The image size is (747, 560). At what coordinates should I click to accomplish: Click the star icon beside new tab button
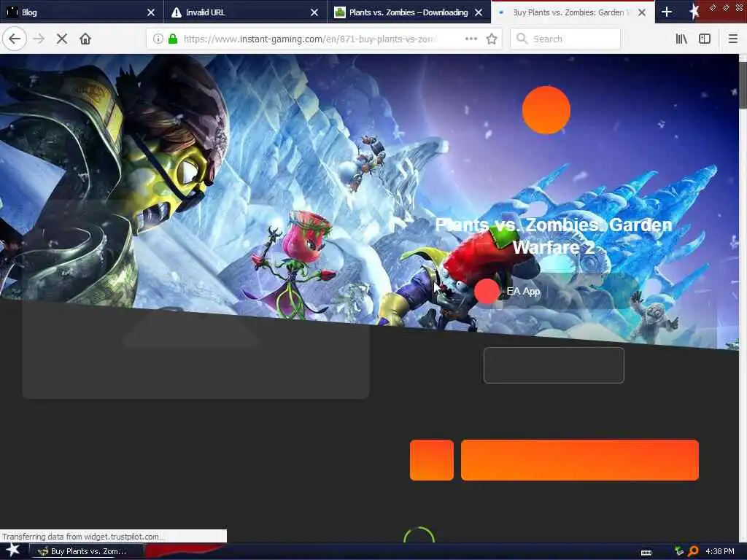point(694,12)
